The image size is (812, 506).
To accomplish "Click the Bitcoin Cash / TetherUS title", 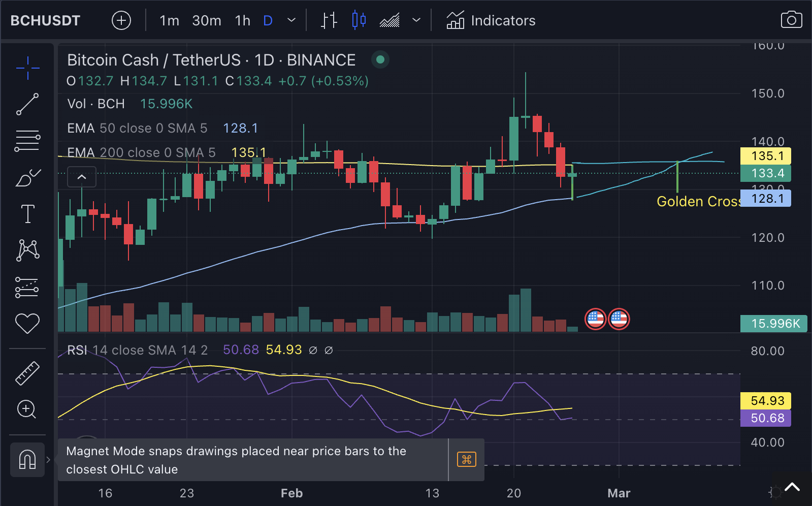I will 212,60.
